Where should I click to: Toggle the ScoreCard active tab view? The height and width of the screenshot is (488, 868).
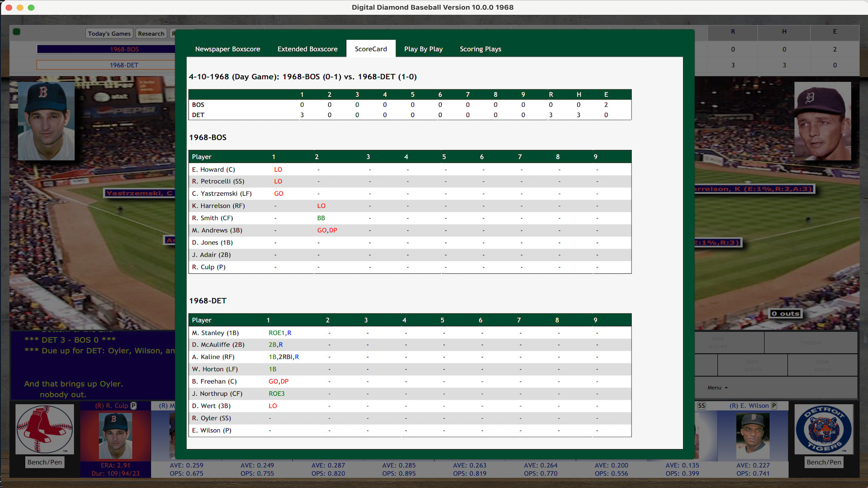[371, 49]
